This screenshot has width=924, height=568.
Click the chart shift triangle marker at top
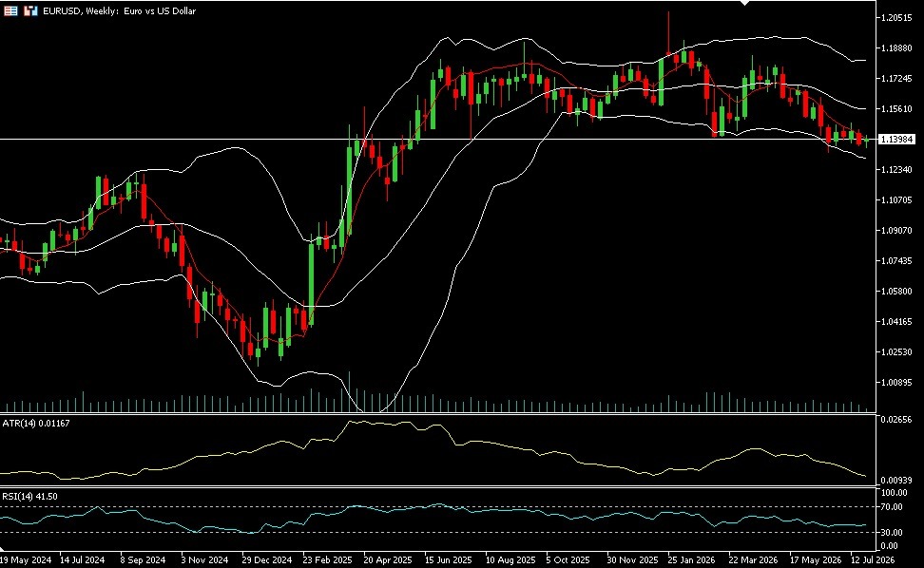click(x=745, y=3)
